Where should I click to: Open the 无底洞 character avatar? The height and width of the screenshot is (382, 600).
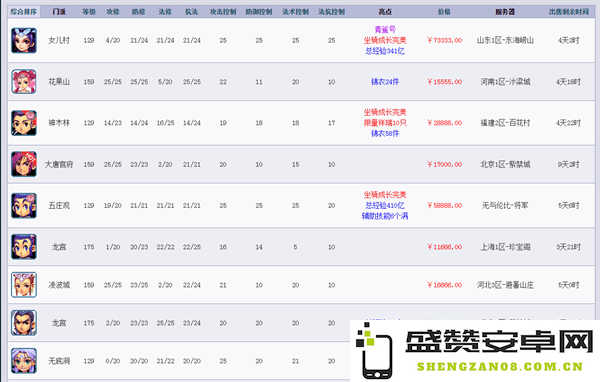[x=24, y=361]
